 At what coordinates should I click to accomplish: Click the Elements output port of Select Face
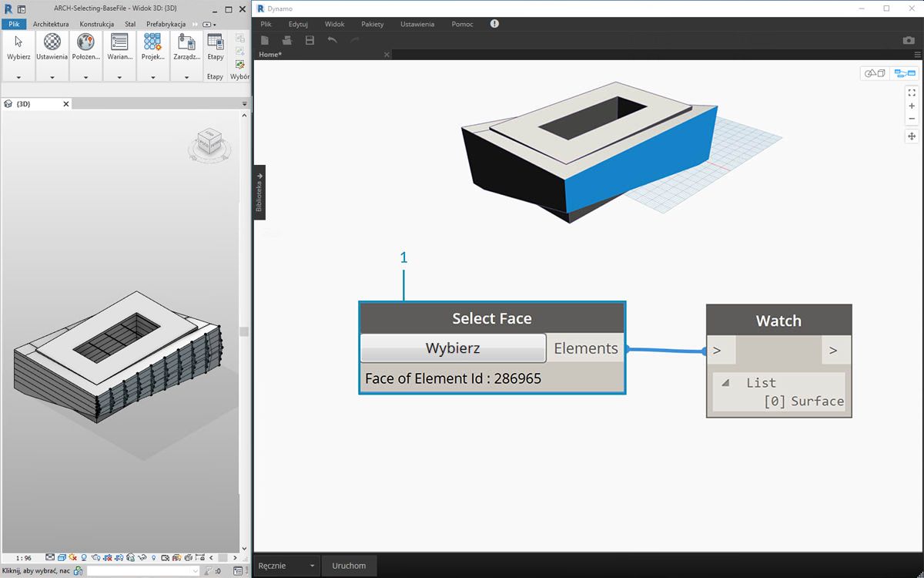pos(586,348)
